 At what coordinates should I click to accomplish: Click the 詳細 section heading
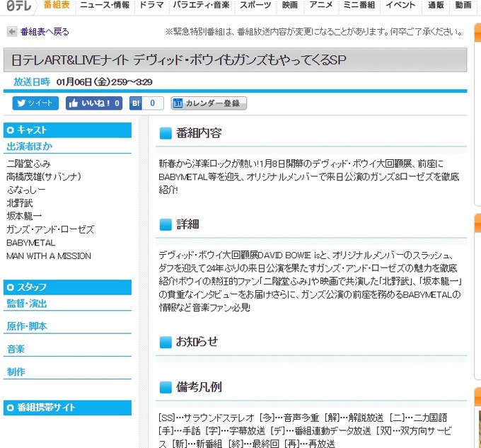187,224
